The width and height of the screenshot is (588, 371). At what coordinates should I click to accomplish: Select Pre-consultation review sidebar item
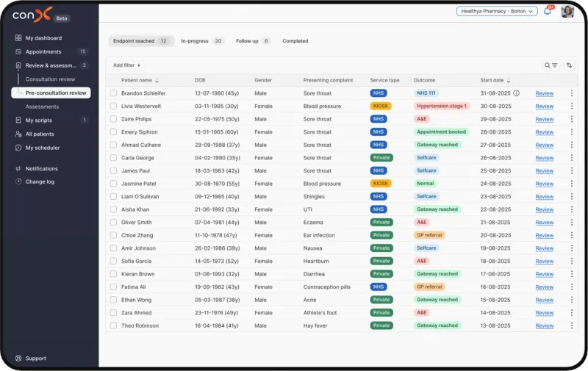pos(51,93)
